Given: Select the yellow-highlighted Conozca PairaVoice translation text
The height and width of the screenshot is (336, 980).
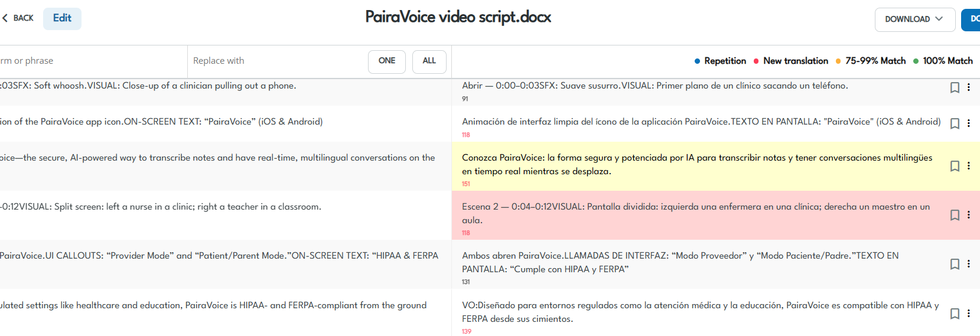Looking at the screenshot, I should pos(697,164).
